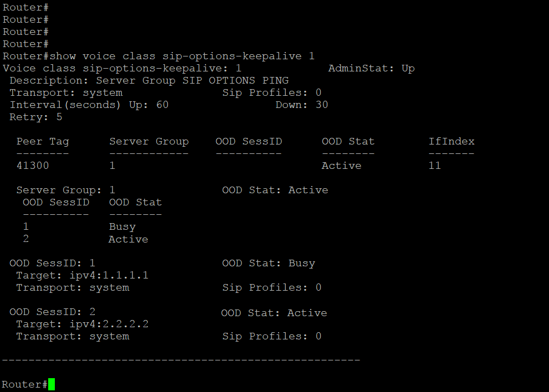Click the OOD SessID: 2 heading
This screenshot has height=392, width=549.
click(53, 312)
